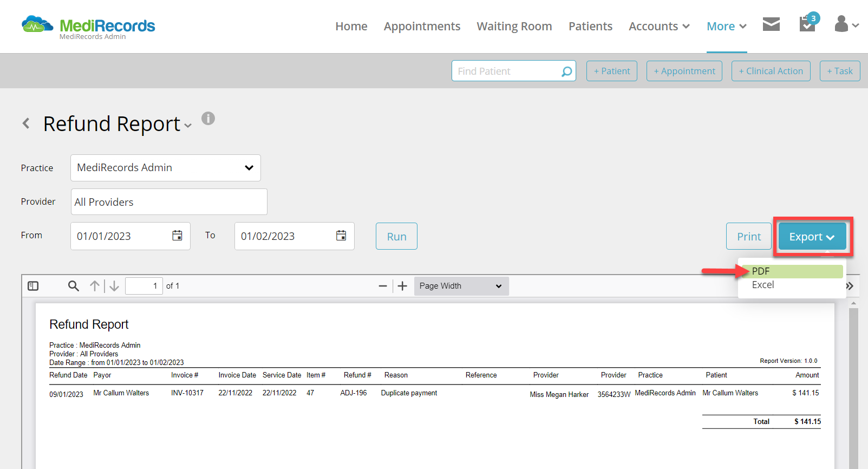Click the viewer double-chevron tools icon
This screenshot has width=868, height=469.
[x=850, y=286]
